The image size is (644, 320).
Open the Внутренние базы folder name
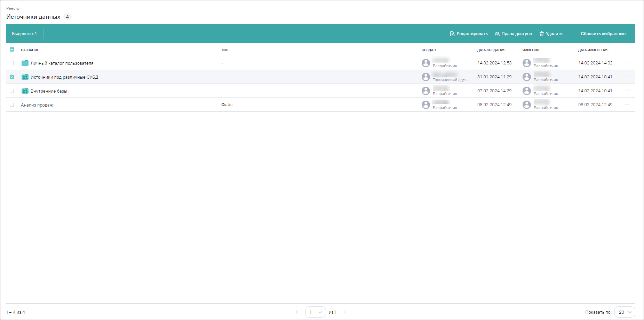pos(49,91)
